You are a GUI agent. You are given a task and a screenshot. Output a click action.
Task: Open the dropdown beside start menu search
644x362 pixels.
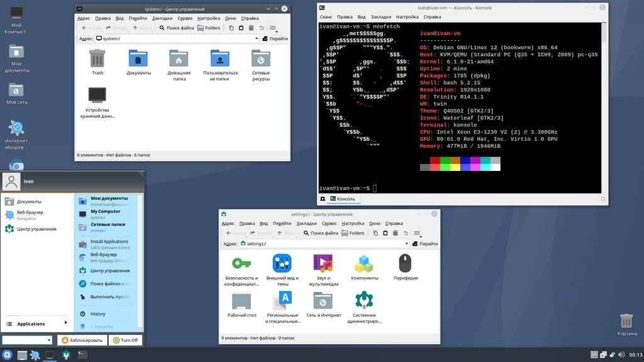click(x=49, y=340)
